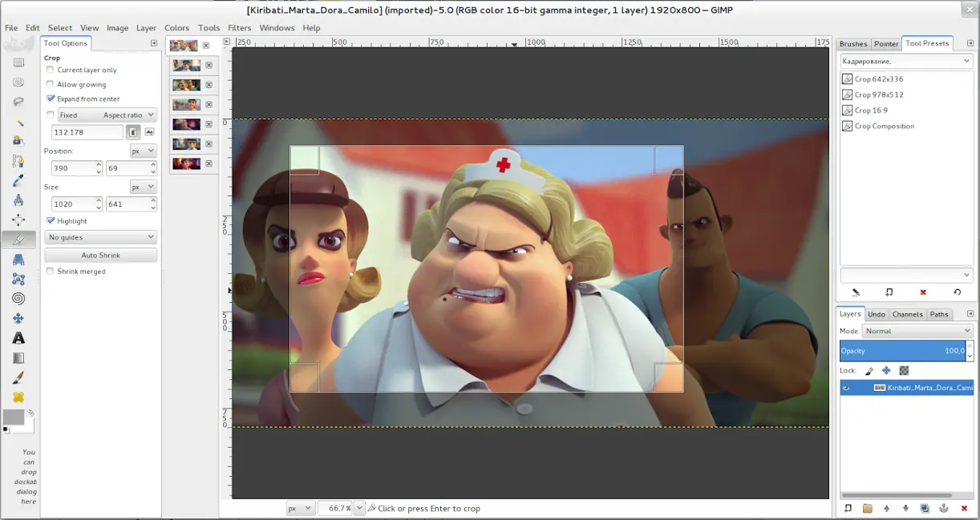Enable Shrink merged checkbox

click(x=51, y=272)
